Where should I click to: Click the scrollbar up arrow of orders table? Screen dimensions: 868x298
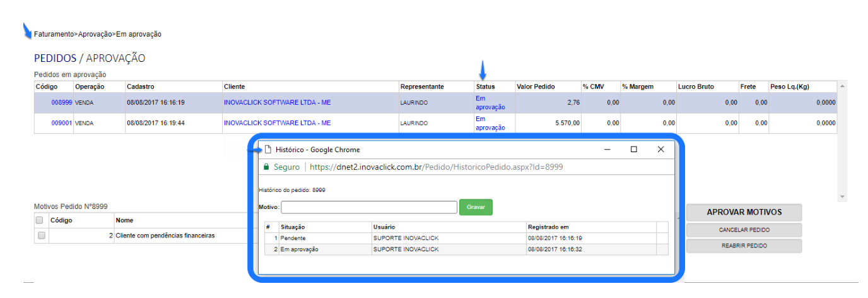click(x=842, y=86)
